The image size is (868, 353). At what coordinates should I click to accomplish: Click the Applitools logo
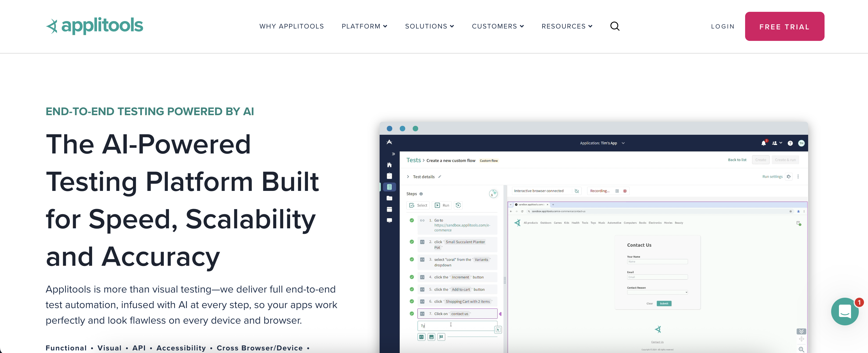pyautogui.click(x=95, y=26)
